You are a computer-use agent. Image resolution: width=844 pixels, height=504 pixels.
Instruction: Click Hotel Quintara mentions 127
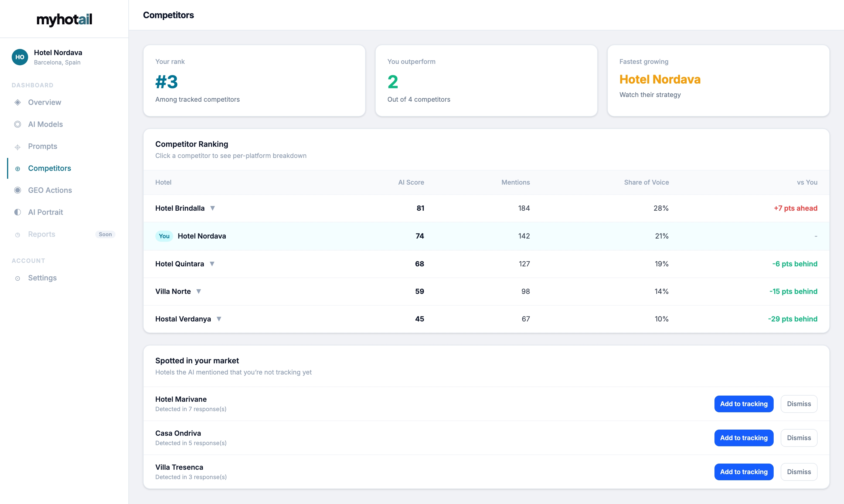pos(524,264)
